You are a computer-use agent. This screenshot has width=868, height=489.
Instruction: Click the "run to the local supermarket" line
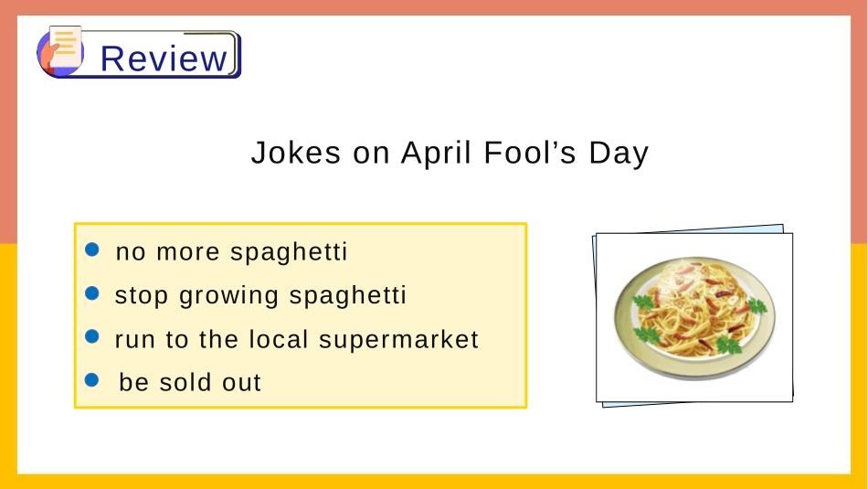(x=297, y=339)
